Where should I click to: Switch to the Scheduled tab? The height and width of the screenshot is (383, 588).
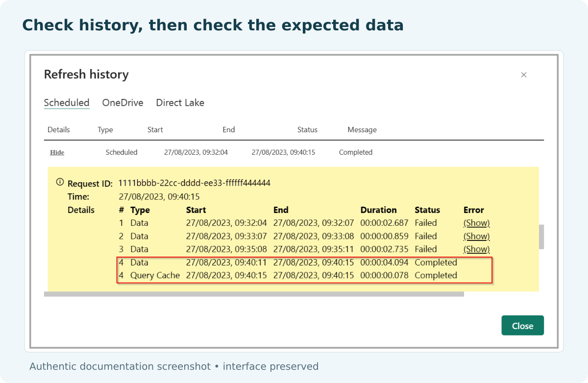point(67,103)
